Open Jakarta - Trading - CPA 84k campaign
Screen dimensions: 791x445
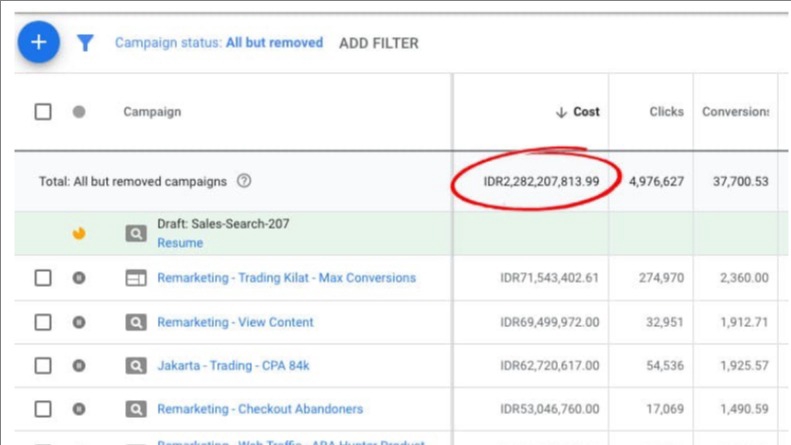coord(233,365)
